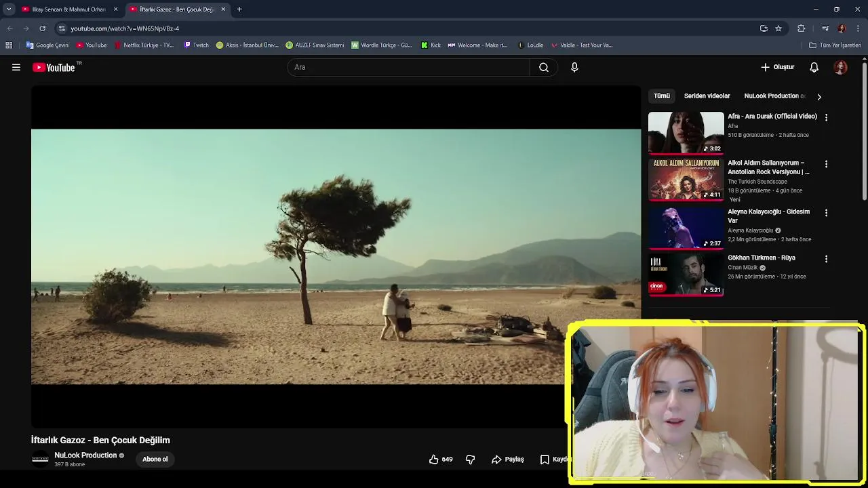Go back in the browser
The height and width of the screenshot is (488, 868).
[x=9, y=28]
